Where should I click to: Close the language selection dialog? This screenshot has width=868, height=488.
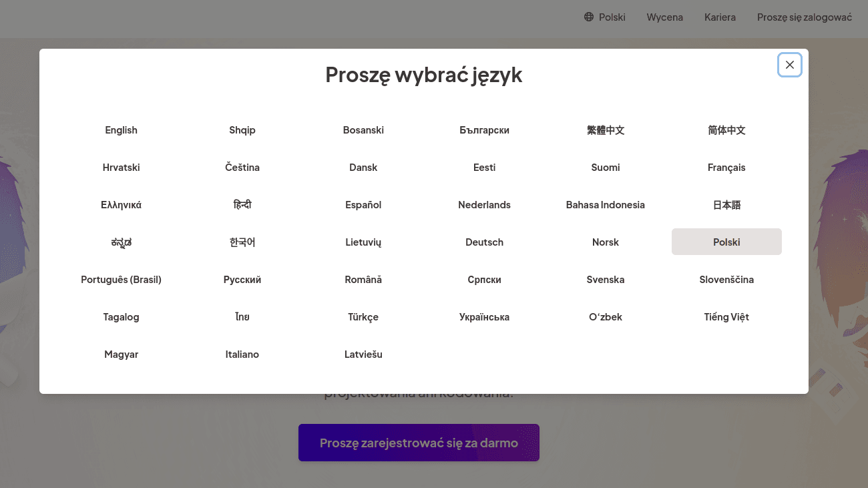tap(789, 64)
